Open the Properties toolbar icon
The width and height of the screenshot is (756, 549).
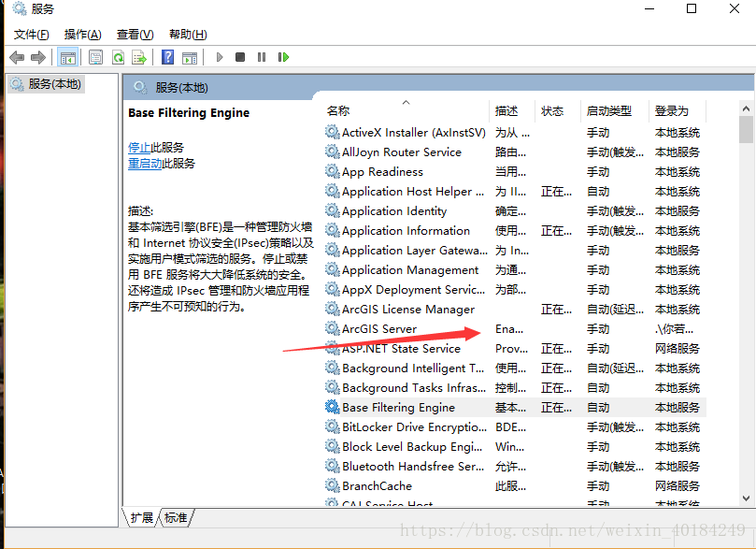pos(95,57)
